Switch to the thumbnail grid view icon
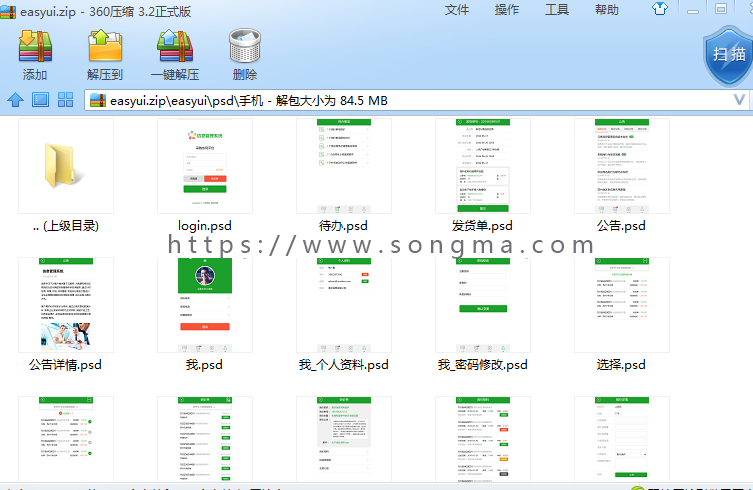This screenshot has width=753, height=490. click(x=65, y=100)
